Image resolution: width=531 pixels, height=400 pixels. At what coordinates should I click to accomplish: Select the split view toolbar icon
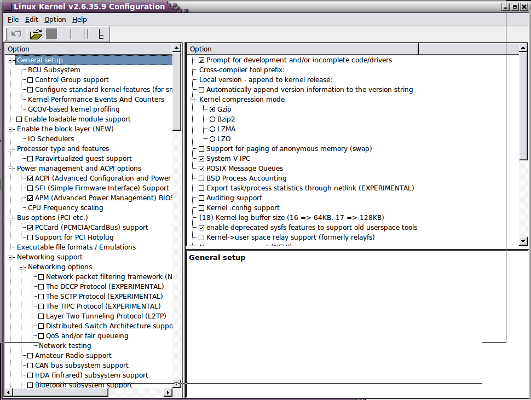[x=86, y=34]
